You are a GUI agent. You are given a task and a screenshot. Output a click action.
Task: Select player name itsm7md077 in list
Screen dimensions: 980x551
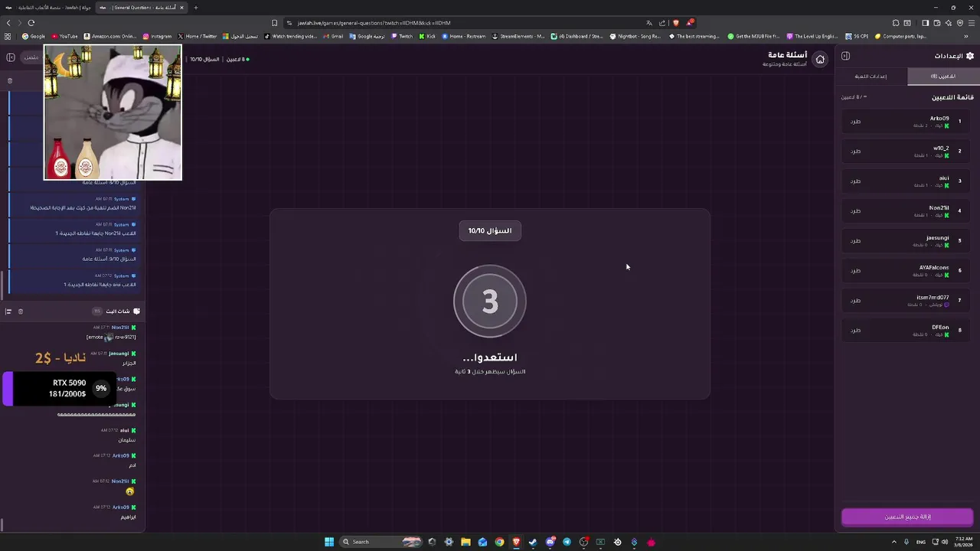pyautogui.click(x=933, y=298)
